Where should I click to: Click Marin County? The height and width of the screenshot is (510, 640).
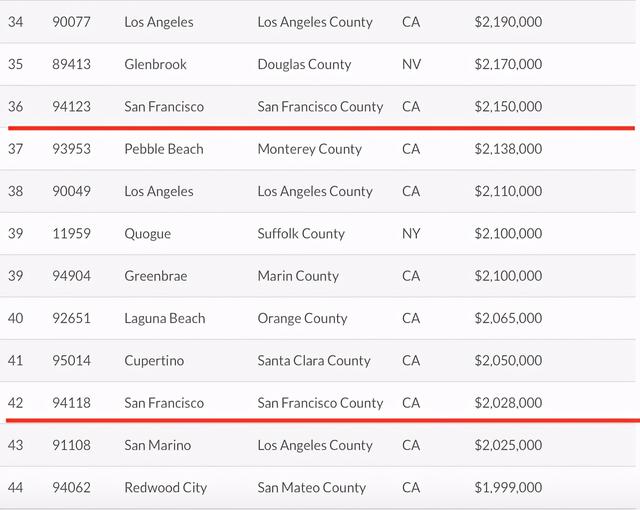click(298, 276)
